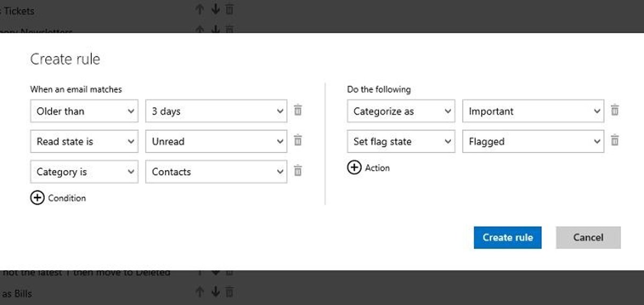Open the 'Category is' condition dropdown
The height and width of the screenshot is (305, 644).
pos(84,172)
